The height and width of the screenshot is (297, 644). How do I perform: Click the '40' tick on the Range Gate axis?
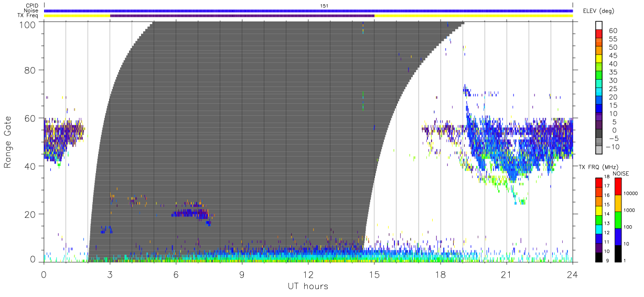pos(31,166)
